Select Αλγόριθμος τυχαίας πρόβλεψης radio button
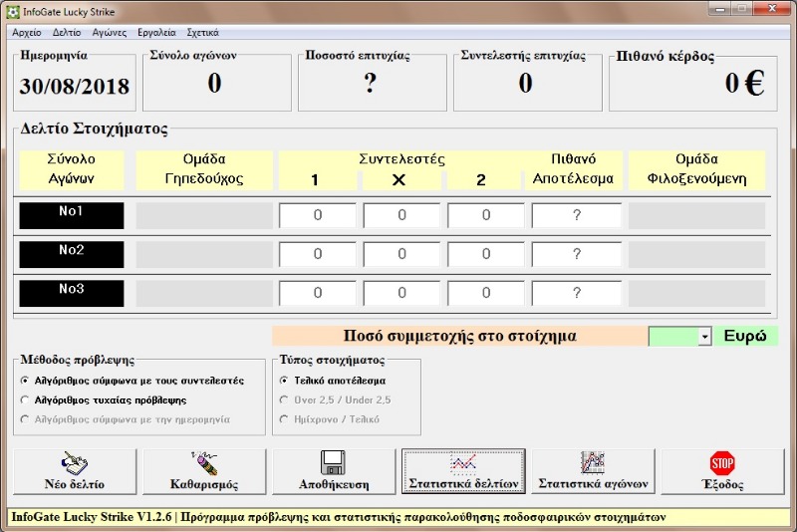This screenshot has width=797, height=532. (25, 399)
